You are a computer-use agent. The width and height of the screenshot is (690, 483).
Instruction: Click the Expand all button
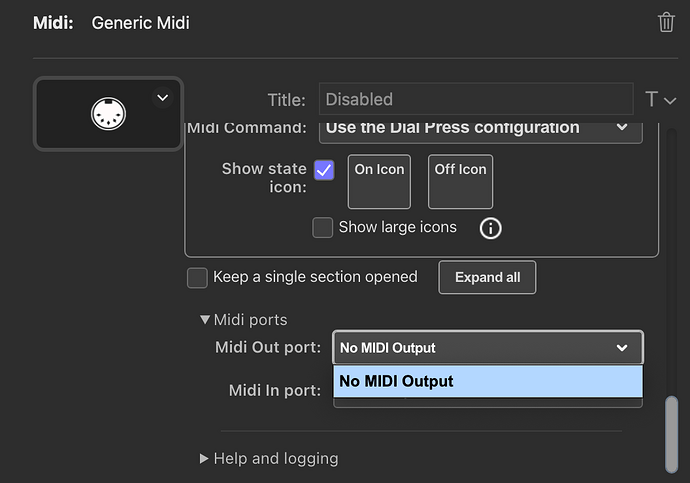[x=487, y=277]
